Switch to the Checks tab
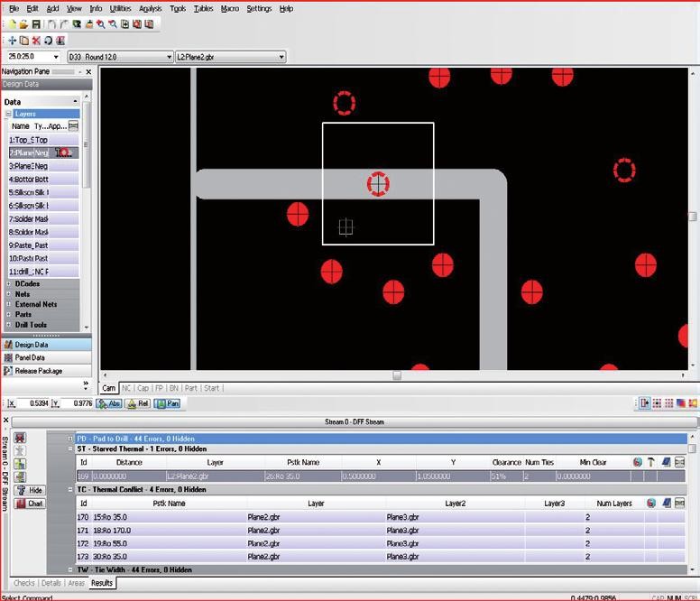Image resolution: width=700 pixels, height=601 pixels. [x=24, y=583]
